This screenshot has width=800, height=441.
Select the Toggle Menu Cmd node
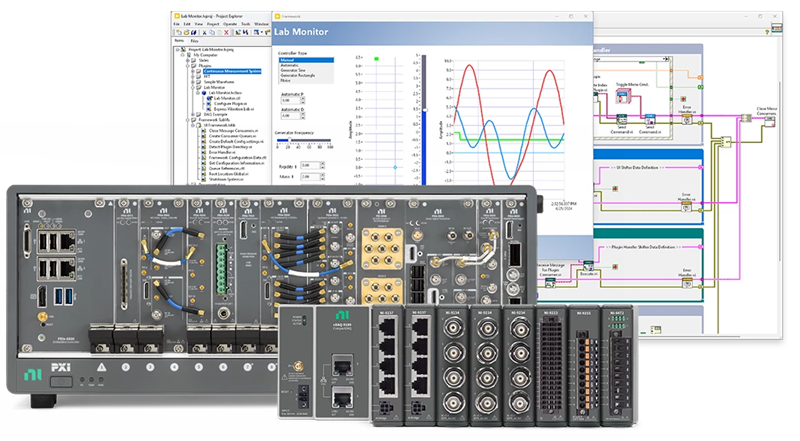pyautogui.click(x=622, y=95)
